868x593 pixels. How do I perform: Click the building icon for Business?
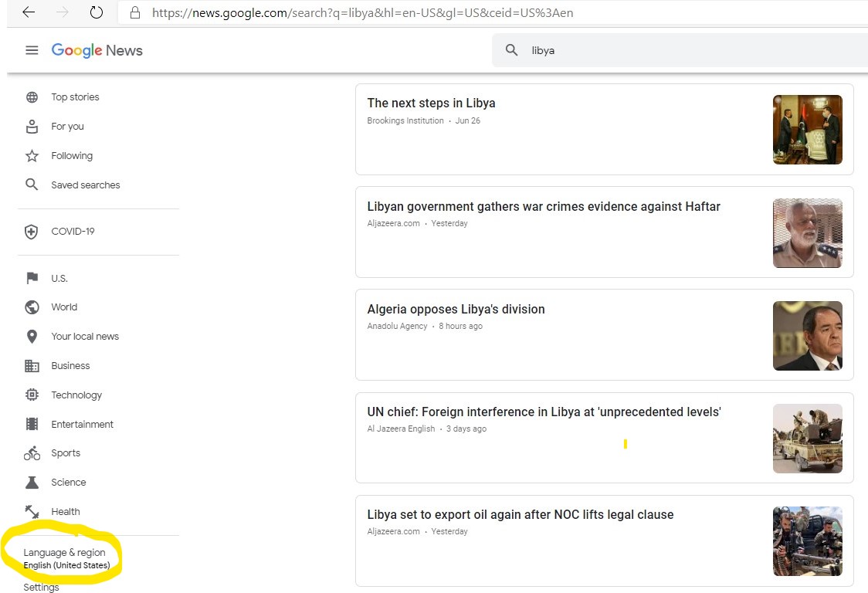32,366
